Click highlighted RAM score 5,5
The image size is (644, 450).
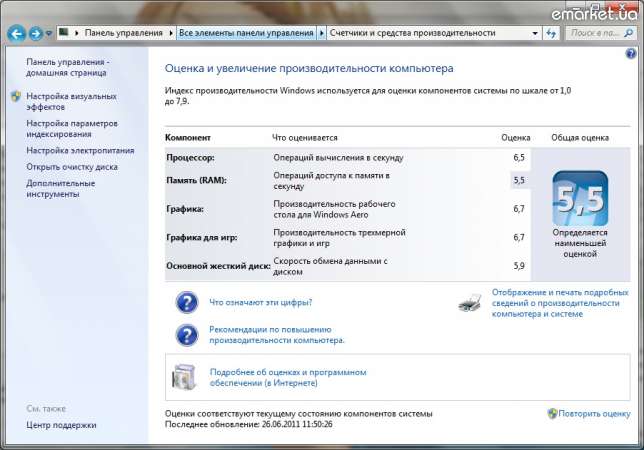pyautogui.click(x=519, y=180)
